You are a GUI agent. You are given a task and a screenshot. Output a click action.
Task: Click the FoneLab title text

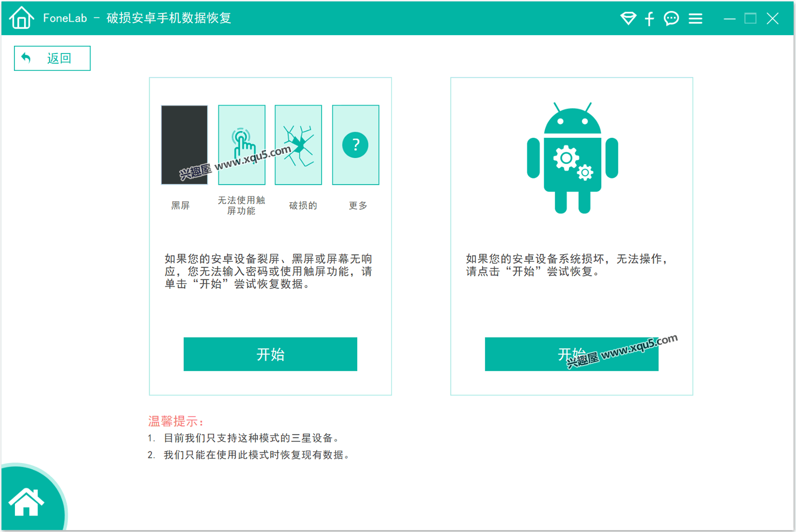click(137, 18)
